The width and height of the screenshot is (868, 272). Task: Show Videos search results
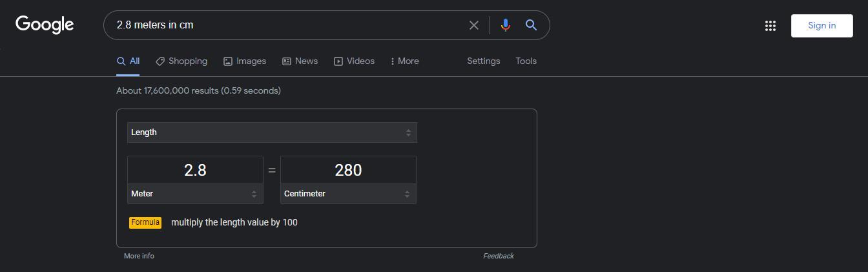point(354,61)
